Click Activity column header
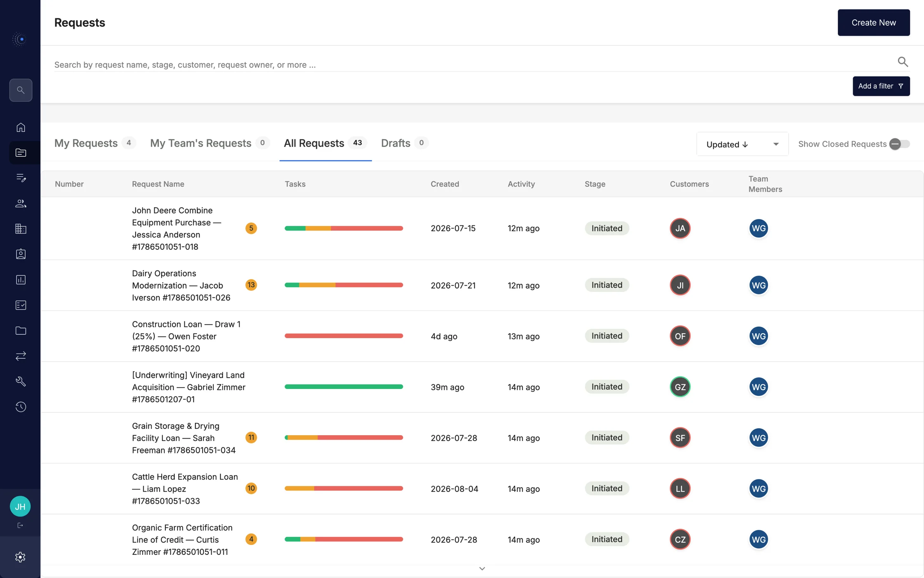The height and width of the screenshot is (578, 924). pyautogui.click(x=521, y=184)
